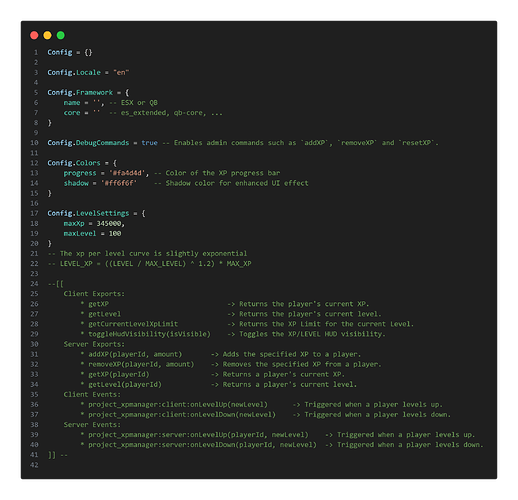Click the 'Enables admin commands' comment
518x500 pixels.
click(x=301, y=143)
